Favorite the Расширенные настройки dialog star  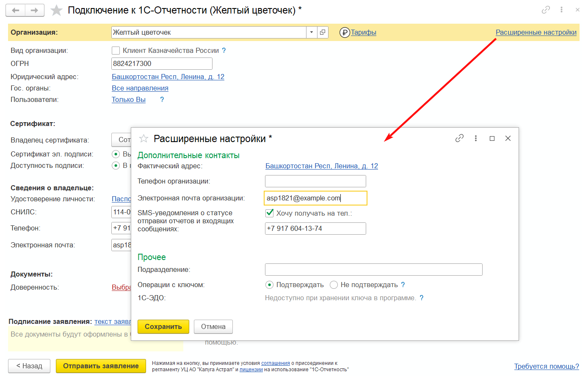pos(144,139)
